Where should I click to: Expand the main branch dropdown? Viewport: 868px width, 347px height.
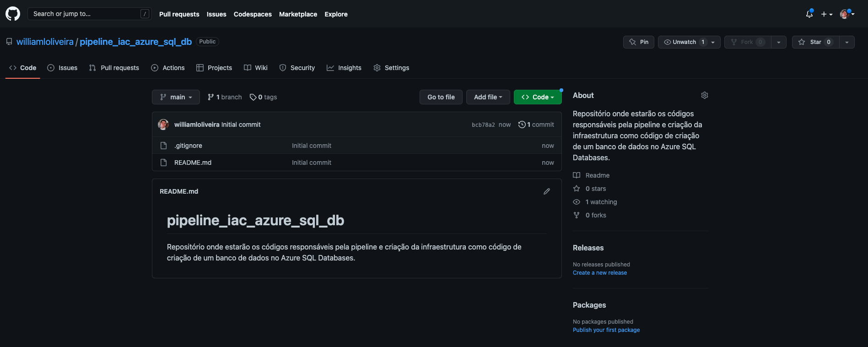pyautogui.click(x=176, y=97)
